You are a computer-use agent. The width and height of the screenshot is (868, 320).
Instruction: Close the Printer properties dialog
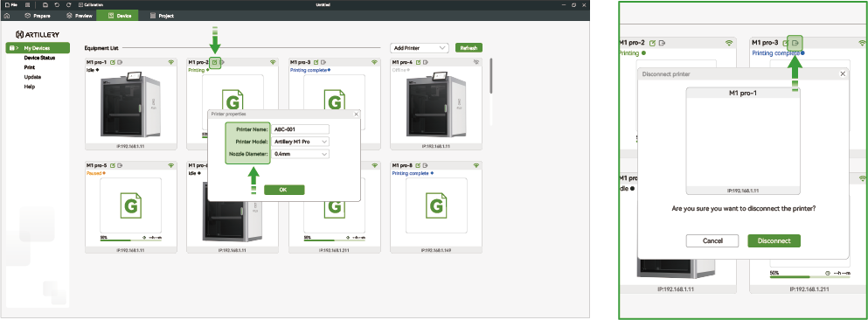tap(356, 114)
